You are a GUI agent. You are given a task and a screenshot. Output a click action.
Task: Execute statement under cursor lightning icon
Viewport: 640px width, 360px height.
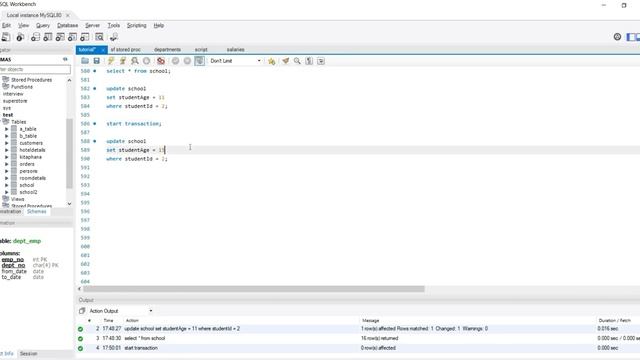122,61
